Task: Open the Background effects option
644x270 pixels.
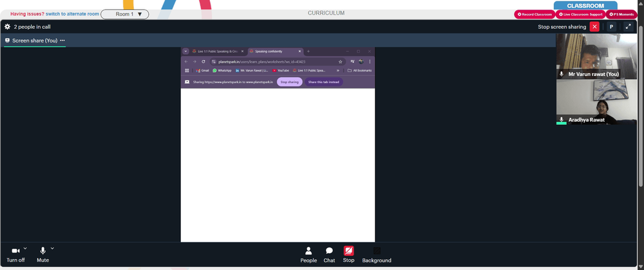Action: (377, 255)
